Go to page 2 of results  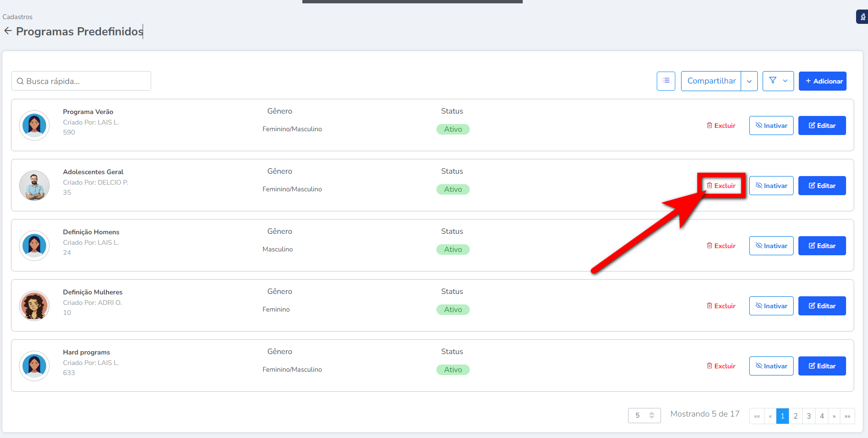[796, 416]
